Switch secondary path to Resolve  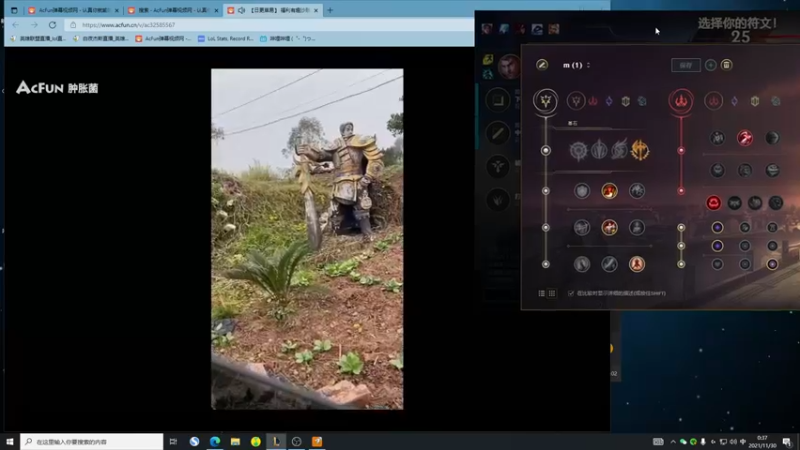click(755, 101)
